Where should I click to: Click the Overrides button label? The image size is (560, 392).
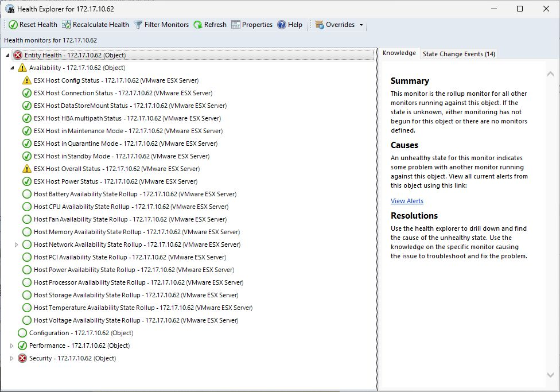click(x=340, y=25)
